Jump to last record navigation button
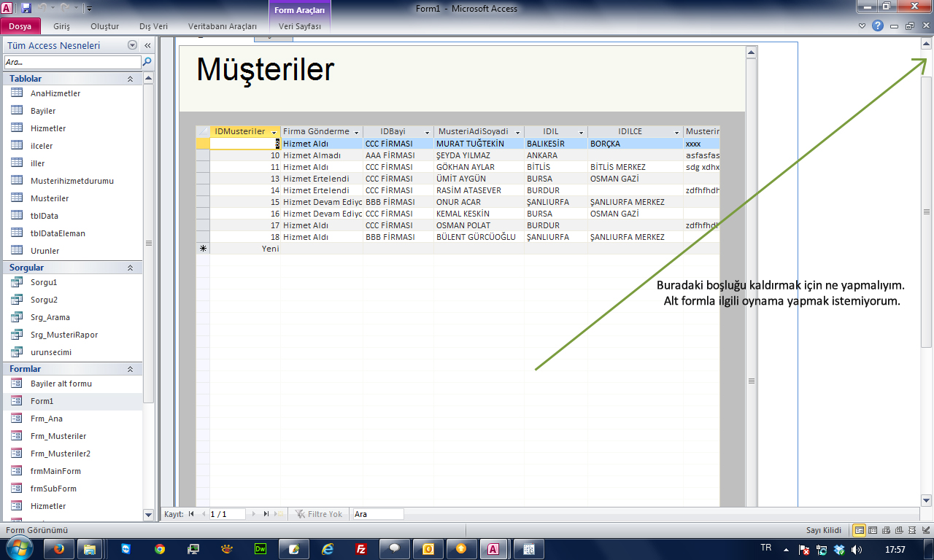The width and height of the screenshot is (934, 560). 266,514
